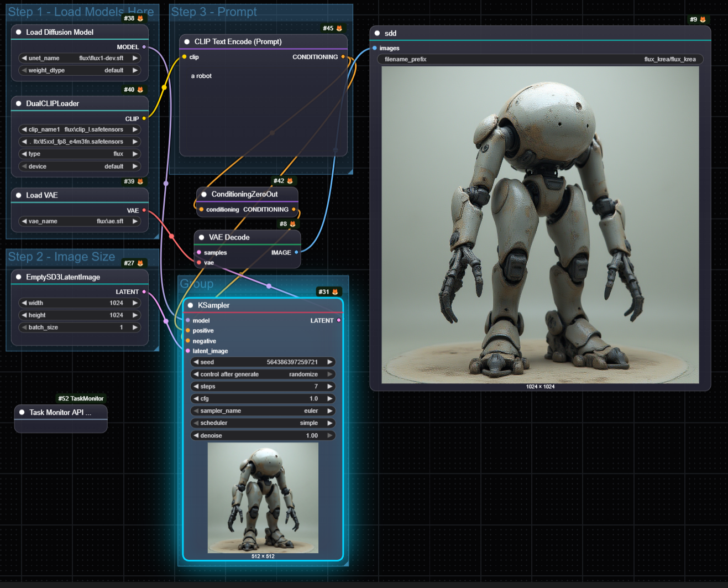Collapse the Load Diffusion Model node dot
Image resolution: width=728 pixels, height=588 pixels.
[x=19, y=32]
